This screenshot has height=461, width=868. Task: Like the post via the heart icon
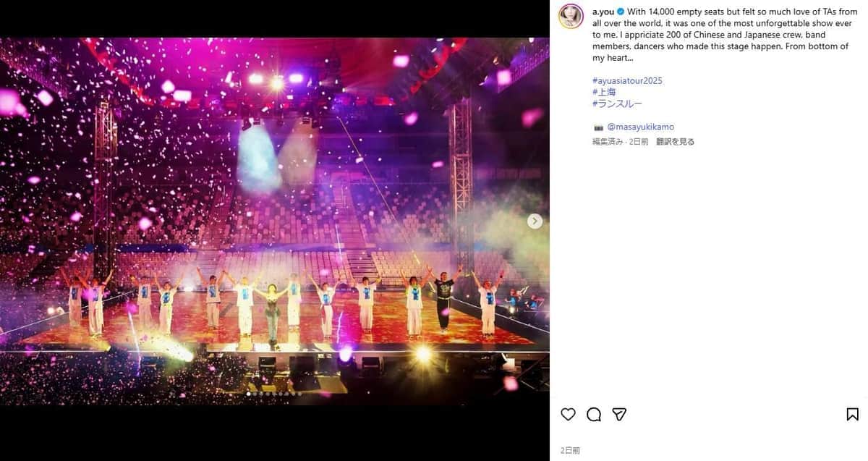point(569,414)
